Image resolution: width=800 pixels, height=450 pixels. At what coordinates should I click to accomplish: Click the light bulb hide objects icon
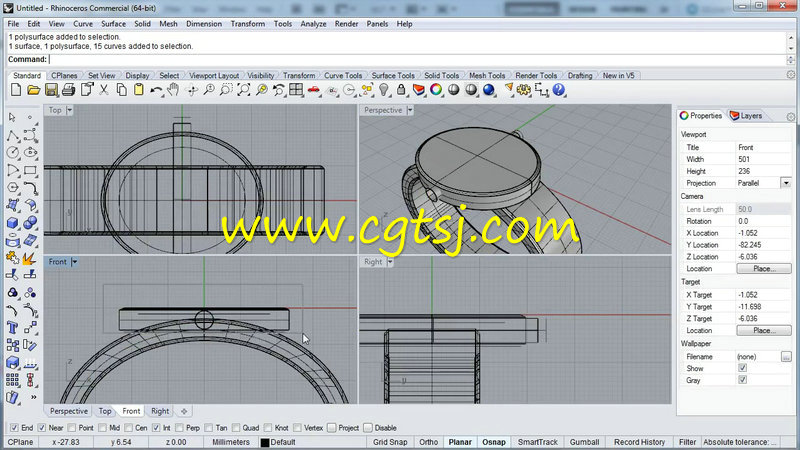384,90
